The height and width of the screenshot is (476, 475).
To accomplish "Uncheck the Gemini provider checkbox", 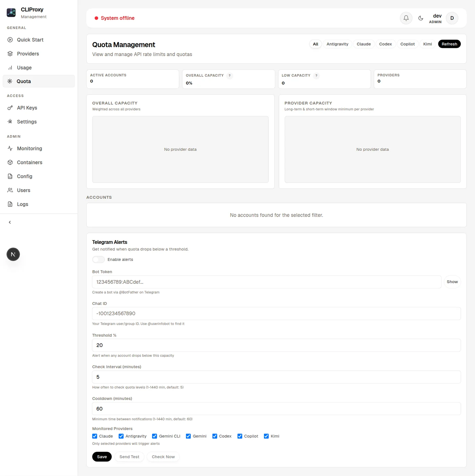I will tap(188, 436).
